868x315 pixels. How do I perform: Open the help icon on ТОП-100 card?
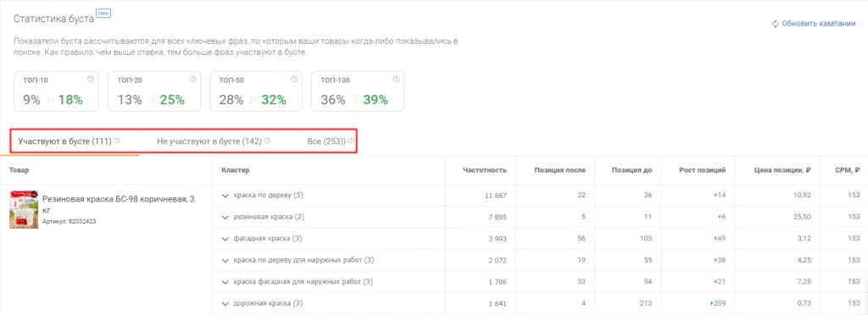click(397, 79)
